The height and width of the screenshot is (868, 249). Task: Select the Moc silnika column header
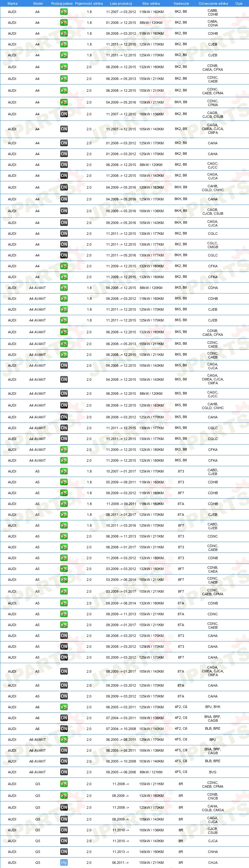tap(151, 4)
